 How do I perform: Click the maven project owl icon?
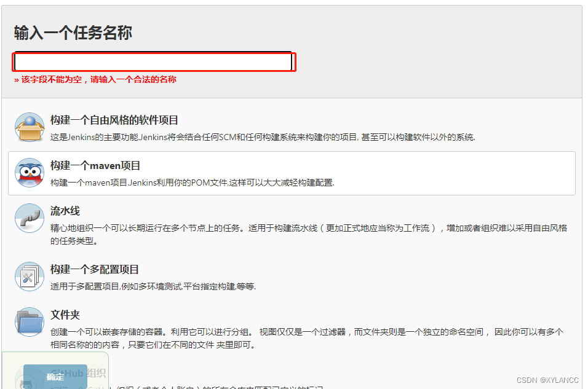click(x=30, y=173)
